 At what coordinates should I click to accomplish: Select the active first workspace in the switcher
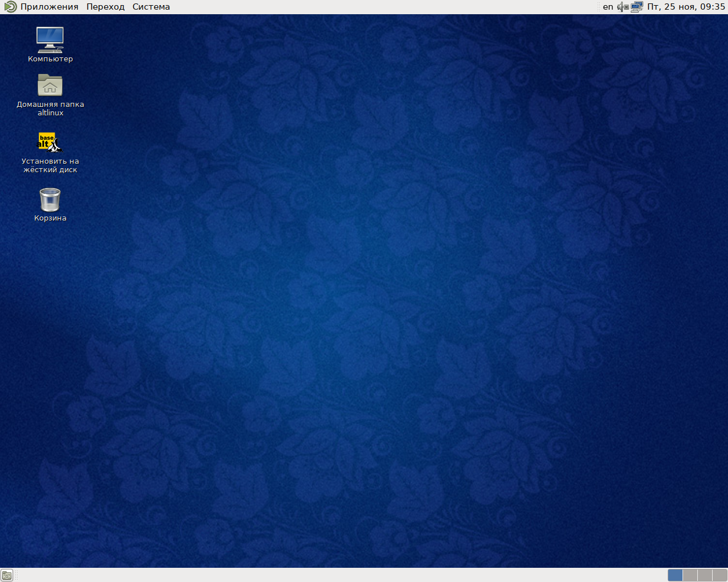(675, 575)
